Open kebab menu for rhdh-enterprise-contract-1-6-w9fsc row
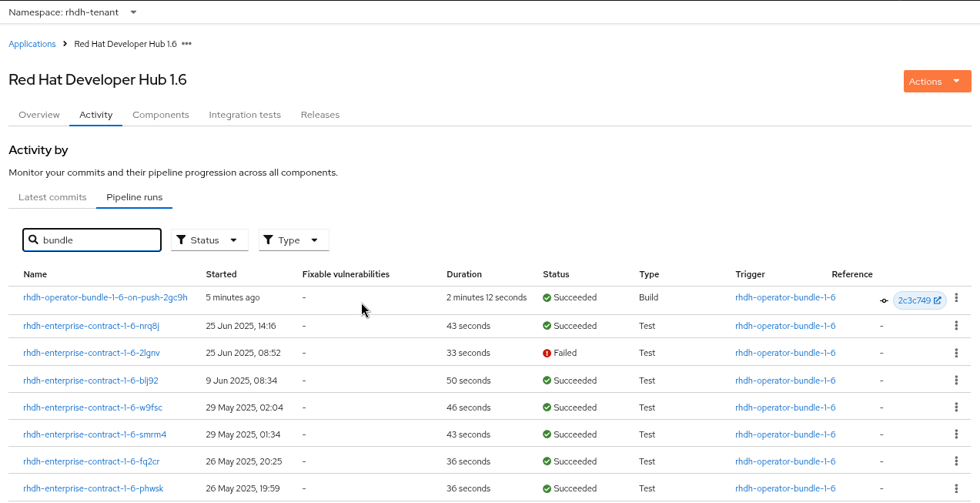The width and height of the screenshot is (980, 503). [x=956, y=407]
